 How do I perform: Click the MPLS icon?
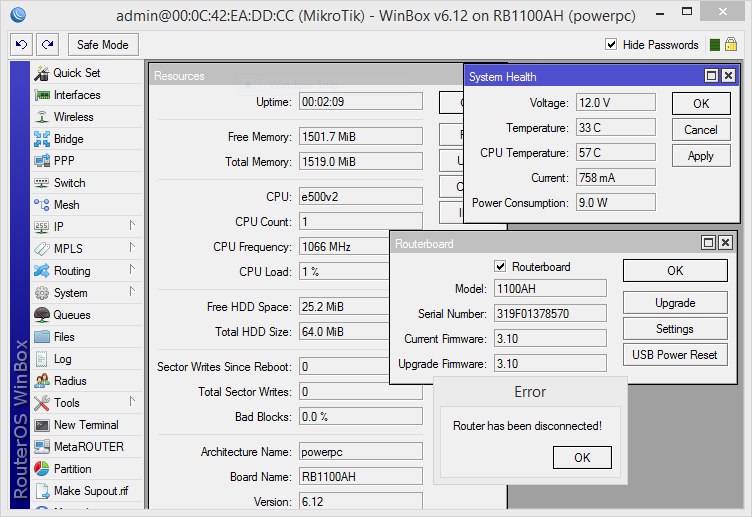pos(42,249)
